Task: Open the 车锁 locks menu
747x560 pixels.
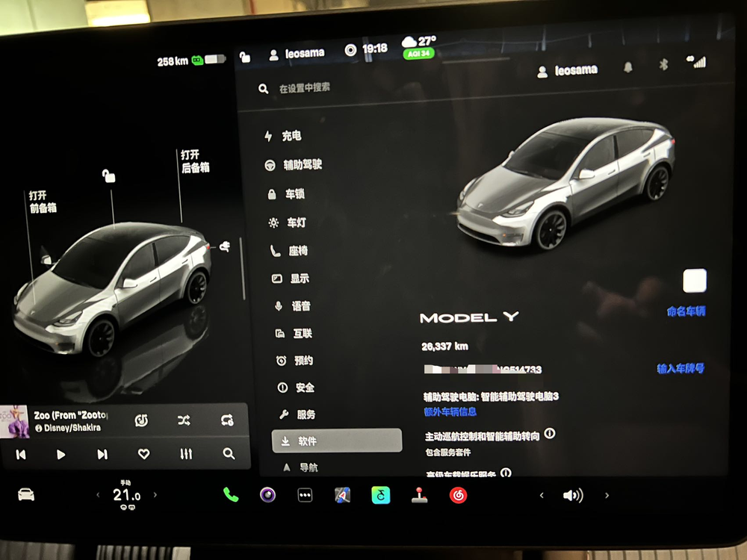Action: tap(286, 194)
